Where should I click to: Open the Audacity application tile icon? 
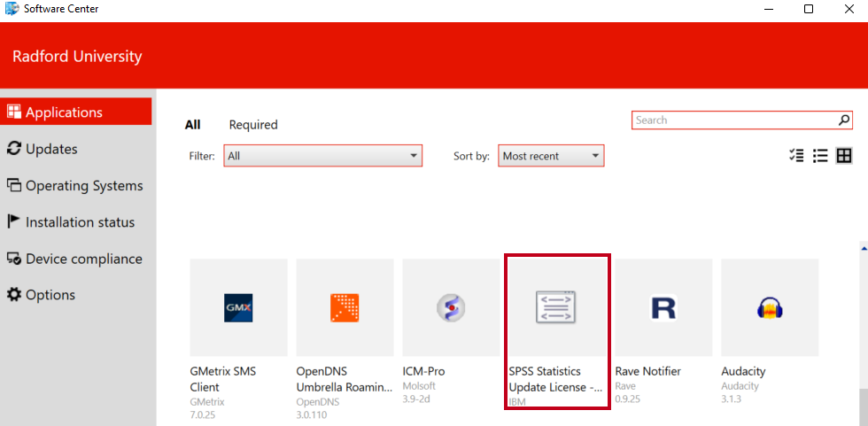770,307
